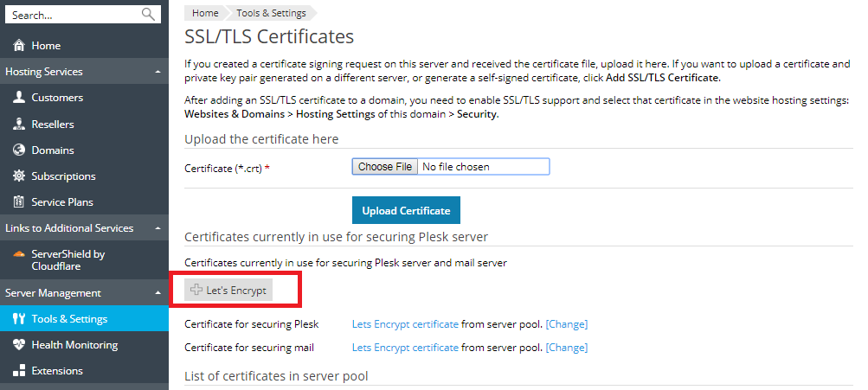Click Home in the breadcrumb
Screen dimensions: 868x390
pyautogui.click(x=205, y=13)
